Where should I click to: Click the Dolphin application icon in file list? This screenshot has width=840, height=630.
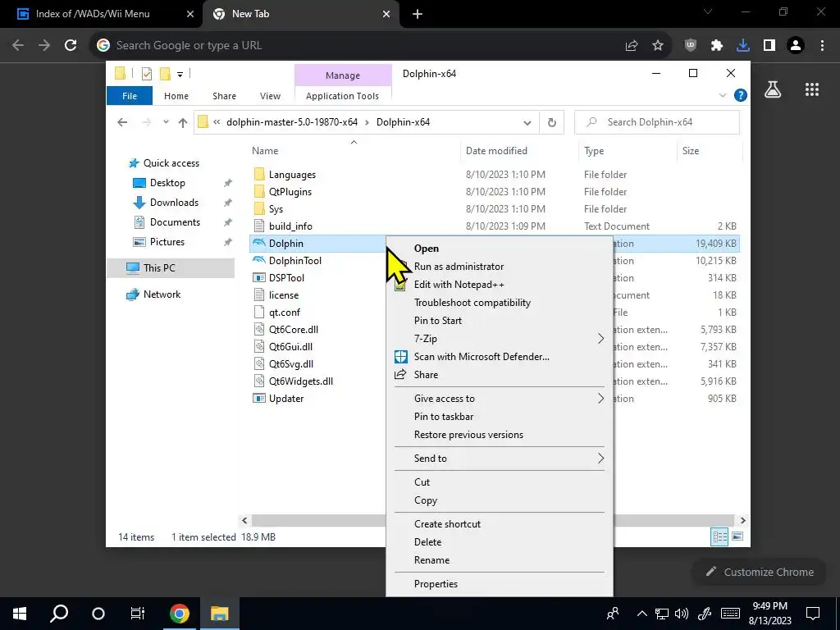pos(259,243)
